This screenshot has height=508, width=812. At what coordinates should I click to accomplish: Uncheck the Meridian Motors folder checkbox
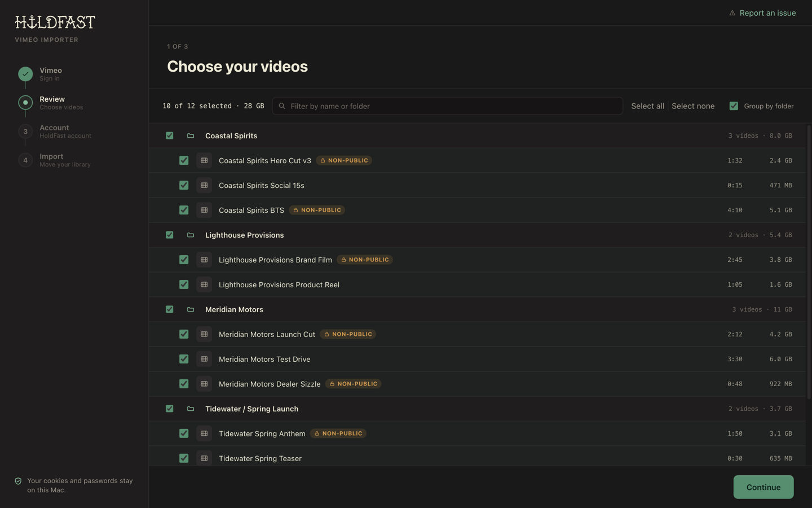169,310
